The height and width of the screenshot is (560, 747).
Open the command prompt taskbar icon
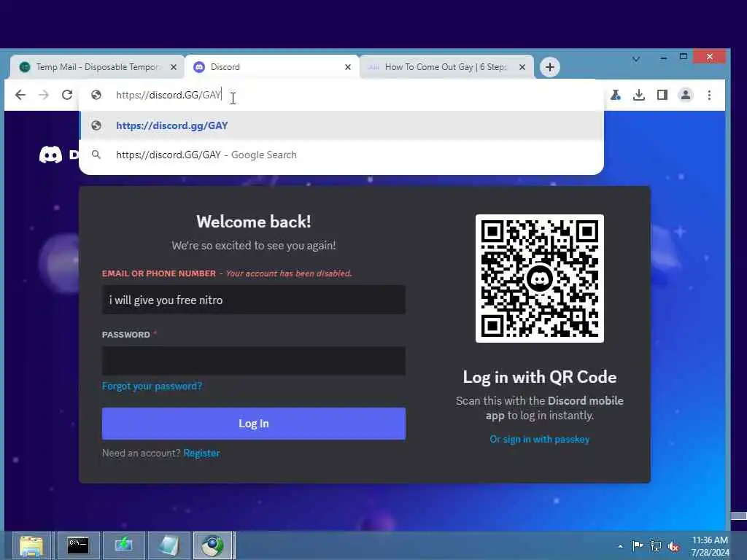pos(77,545)
